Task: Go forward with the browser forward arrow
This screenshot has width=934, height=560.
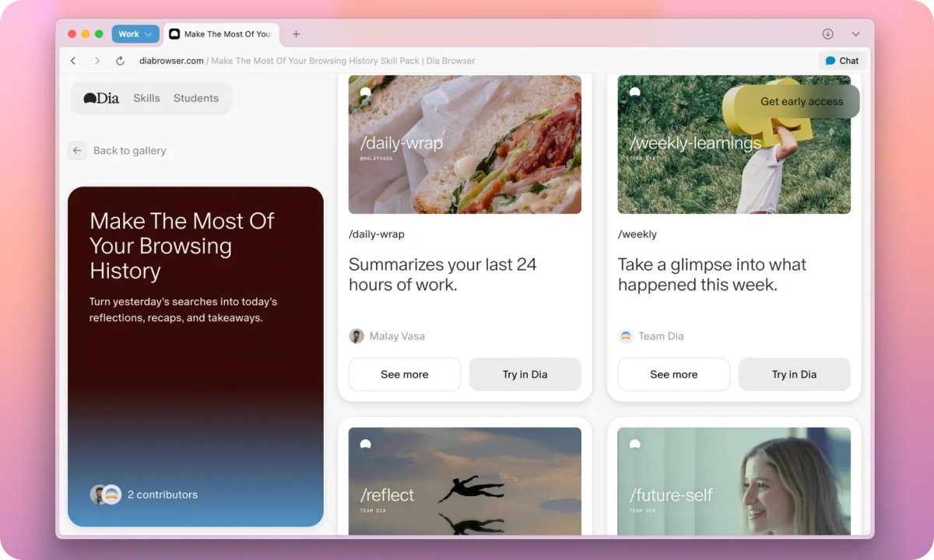Action: 97,61
